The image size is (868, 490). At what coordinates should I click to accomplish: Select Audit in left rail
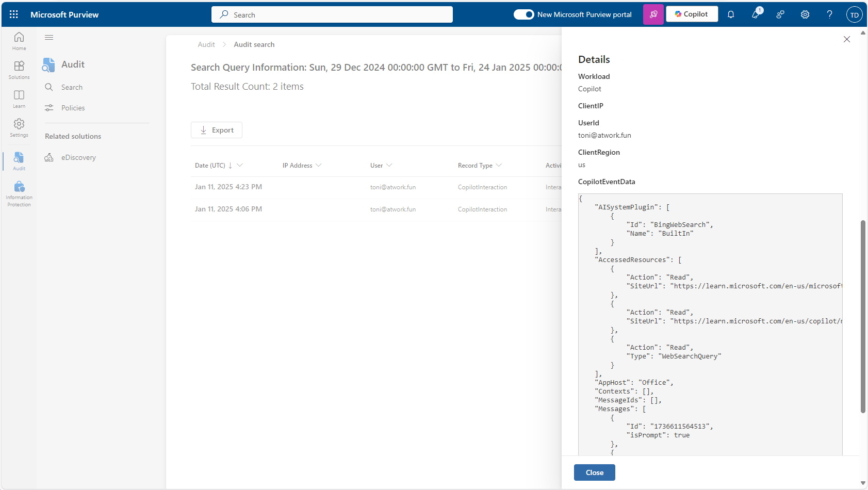pos(19,161)
